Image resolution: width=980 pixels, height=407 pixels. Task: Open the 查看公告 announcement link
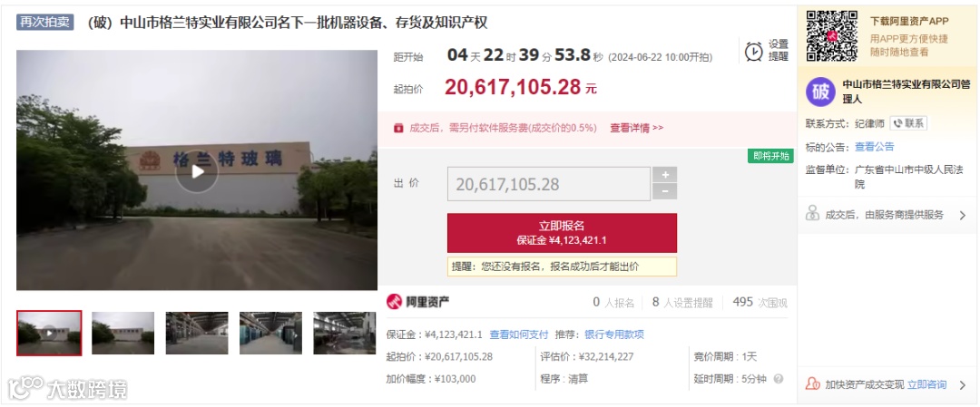(x=875, y=147)
